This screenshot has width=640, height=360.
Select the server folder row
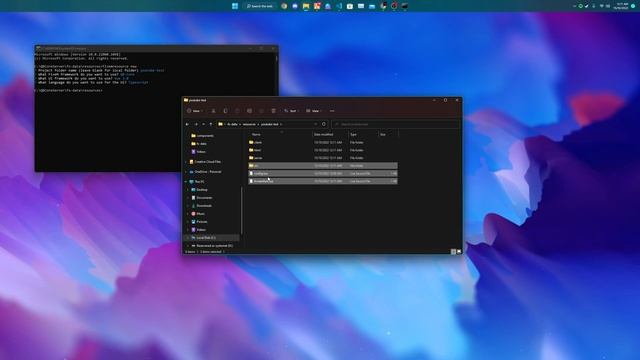pos(322,158)
